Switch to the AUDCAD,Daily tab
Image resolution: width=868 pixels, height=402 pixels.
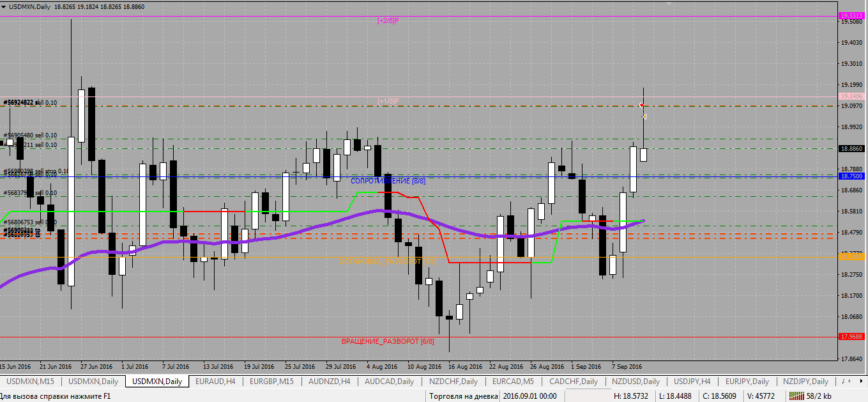pyautogui.click(x=389, y=382)
